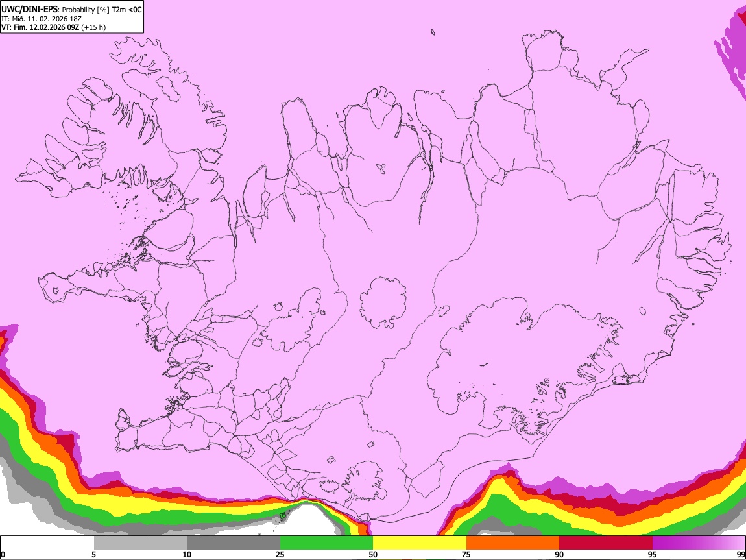746x560 pixels.
Task: Click the orange 75–90% legend swatch
Action: point(512,543)
